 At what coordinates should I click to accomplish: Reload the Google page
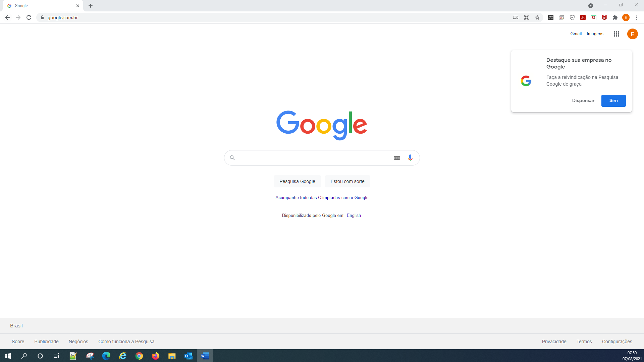(x=29, y=17)
